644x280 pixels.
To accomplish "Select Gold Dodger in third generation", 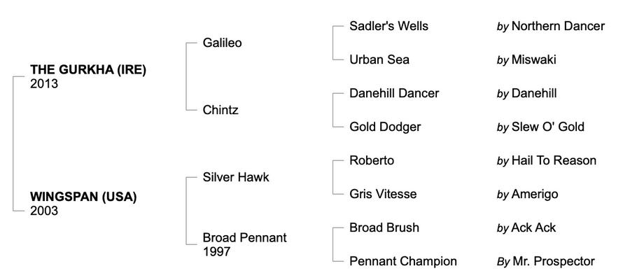I will pos(385,127).
